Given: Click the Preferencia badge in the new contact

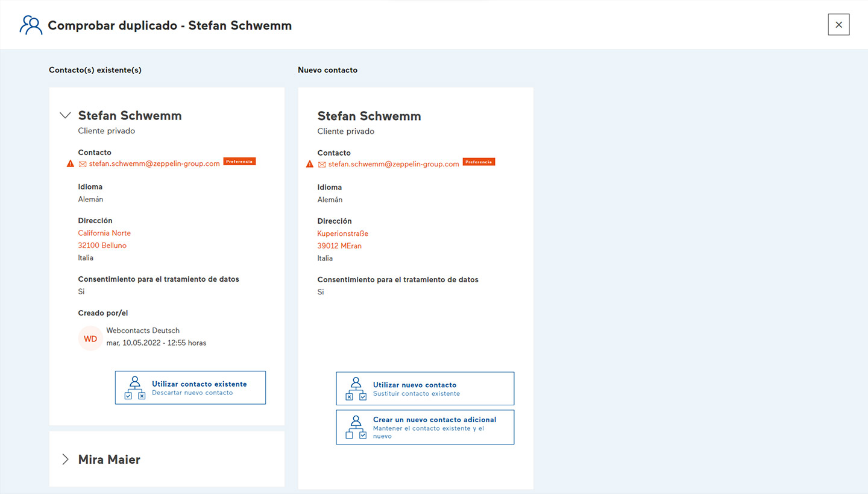Looking at the screenshot, I should click(479, 162).
